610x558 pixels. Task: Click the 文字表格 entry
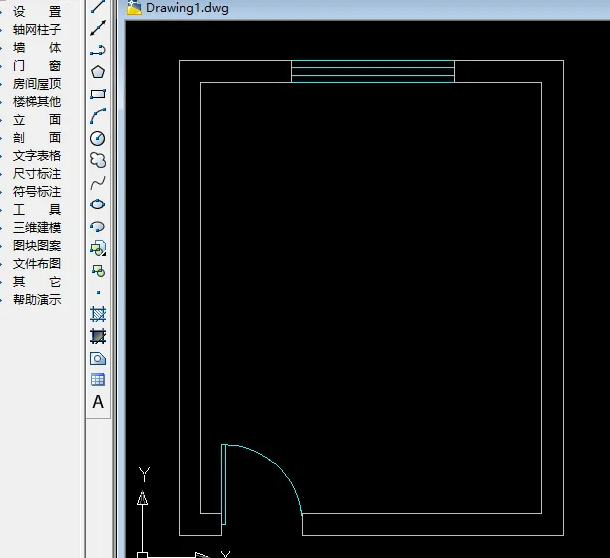coord(36,156)
